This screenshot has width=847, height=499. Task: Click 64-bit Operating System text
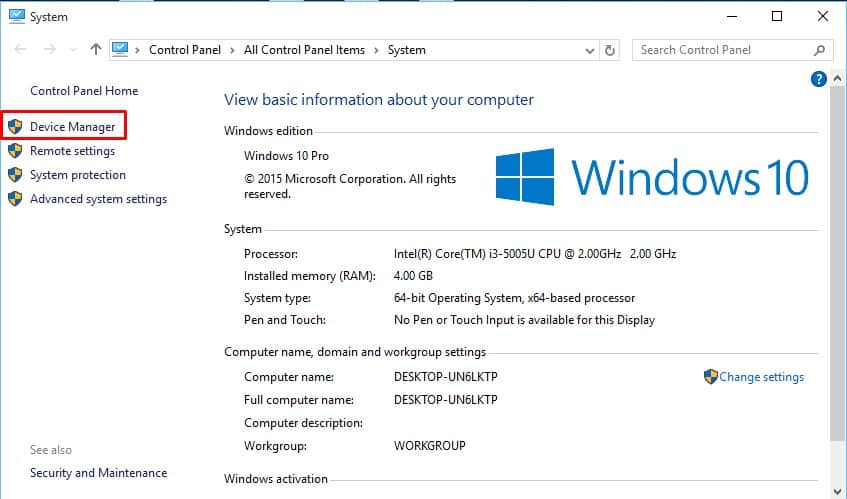[514, 298]
